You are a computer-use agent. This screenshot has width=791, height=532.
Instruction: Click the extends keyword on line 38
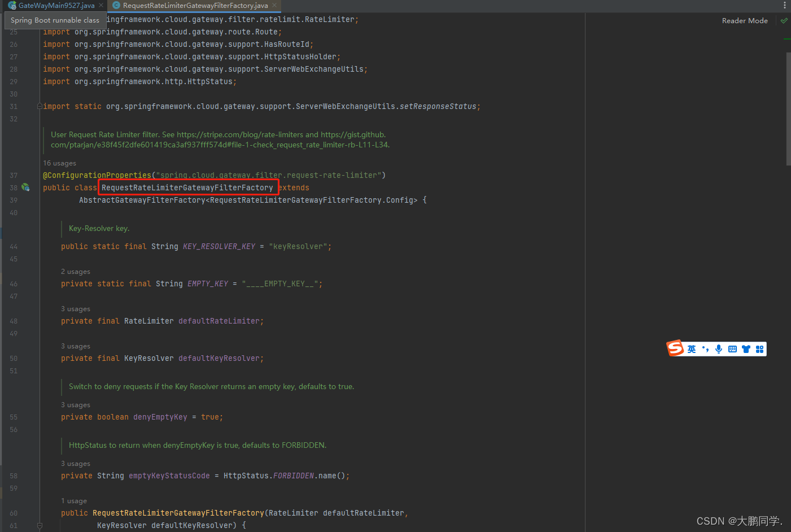pos(294,187)
